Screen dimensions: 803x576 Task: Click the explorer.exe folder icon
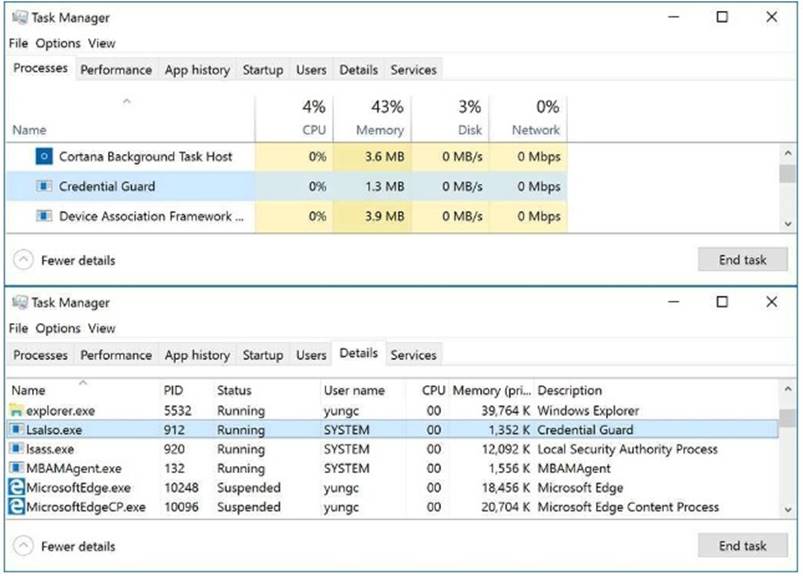(16, 410)
